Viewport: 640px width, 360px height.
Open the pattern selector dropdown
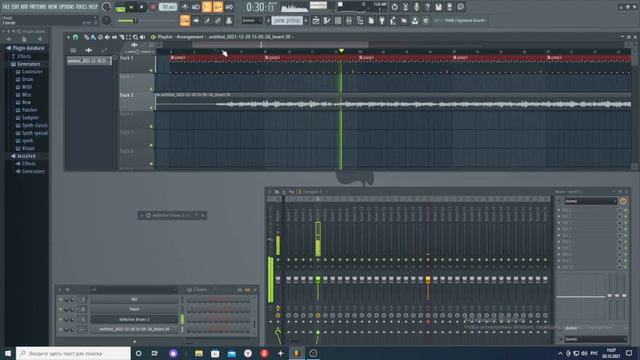point(287,20)
